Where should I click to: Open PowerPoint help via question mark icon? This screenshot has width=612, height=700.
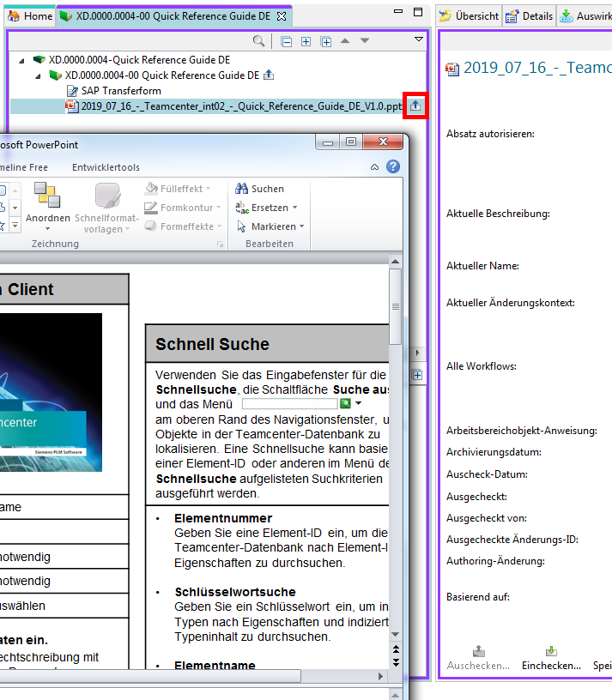(393, 167)
